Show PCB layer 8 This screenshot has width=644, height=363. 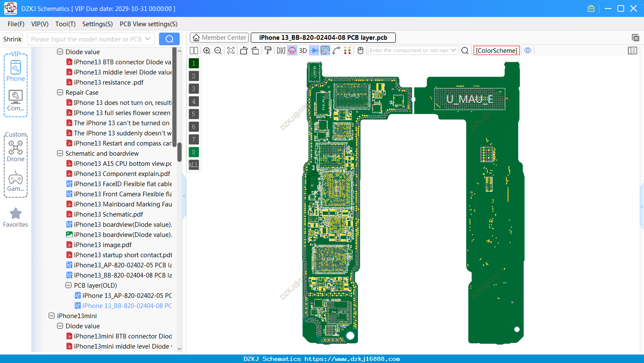pyautogui.click(x=194, y=152)
